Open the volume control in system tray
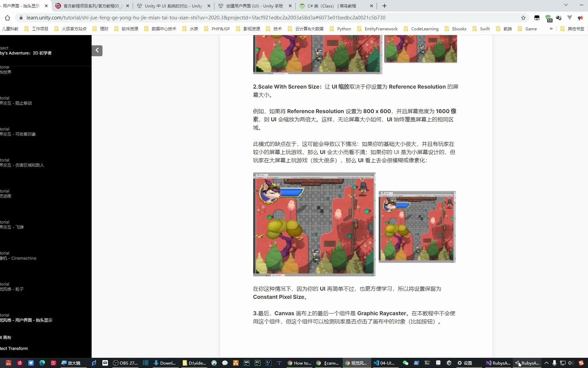 pos(571,363)
